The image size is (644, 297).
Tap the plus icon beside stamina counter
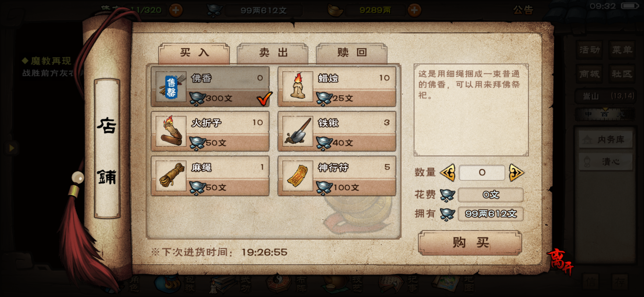176,10
